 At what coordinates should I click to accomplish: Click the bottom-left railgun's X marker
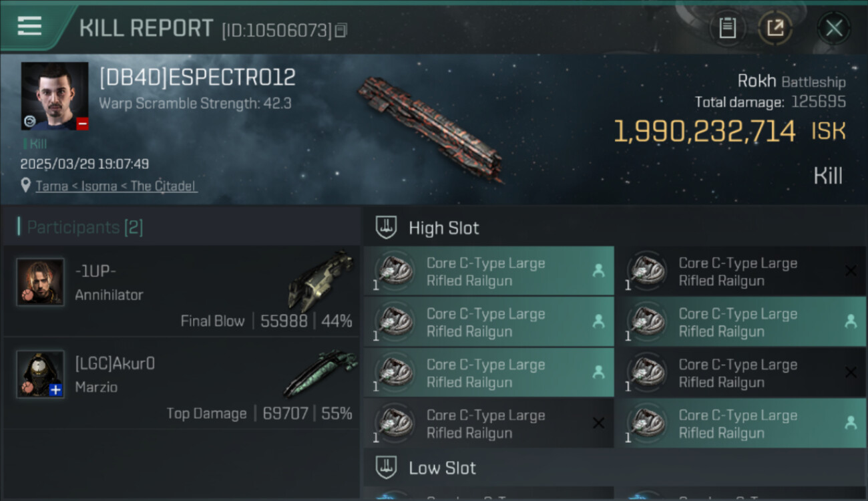click(x=598, y=423)
